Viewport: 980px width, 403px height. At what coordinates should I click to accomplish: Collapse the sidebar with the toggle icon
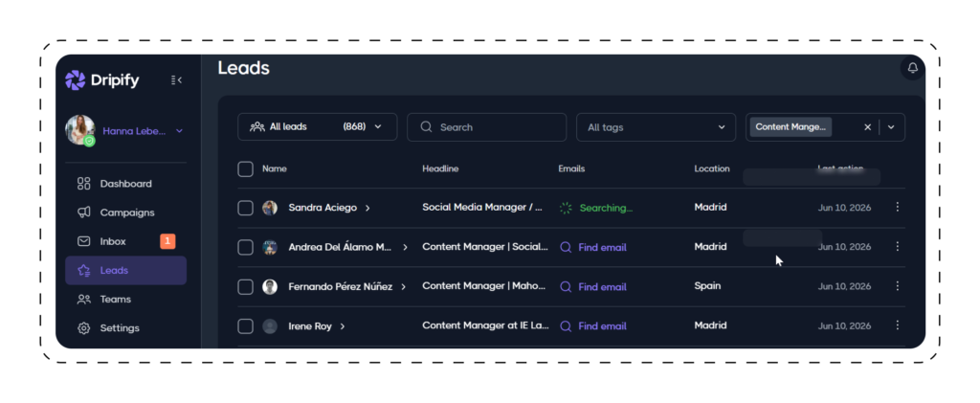176,80
